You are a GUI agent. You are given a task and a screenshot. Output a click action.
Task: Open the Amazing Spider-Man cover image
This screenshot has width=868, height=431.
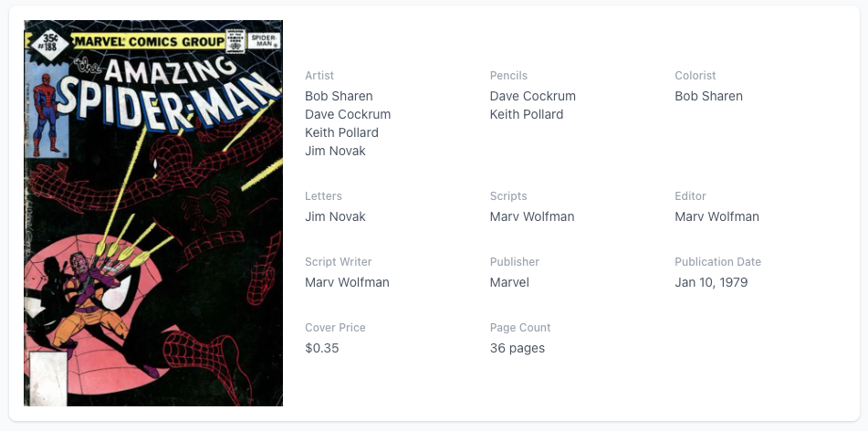coord(153,213)
